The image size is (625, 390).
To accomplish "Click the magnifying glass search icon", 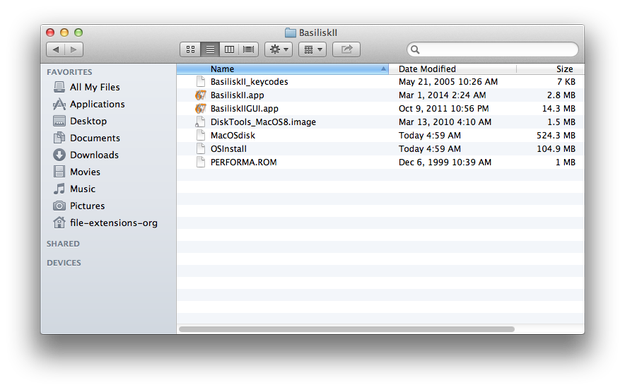I will pos(415,49).
